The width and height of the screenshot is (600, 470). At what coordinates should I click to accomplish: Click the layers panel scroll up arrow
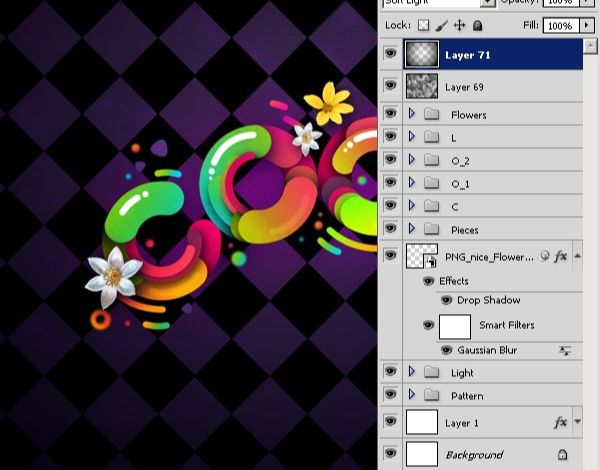click(x=590, y=46)
